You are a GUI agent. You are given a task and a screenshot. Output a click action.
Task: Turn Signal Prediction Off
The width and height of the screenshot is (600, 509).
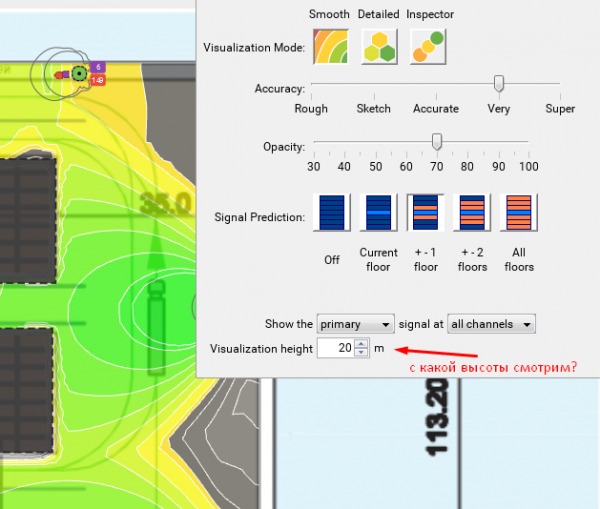(332, 213)
